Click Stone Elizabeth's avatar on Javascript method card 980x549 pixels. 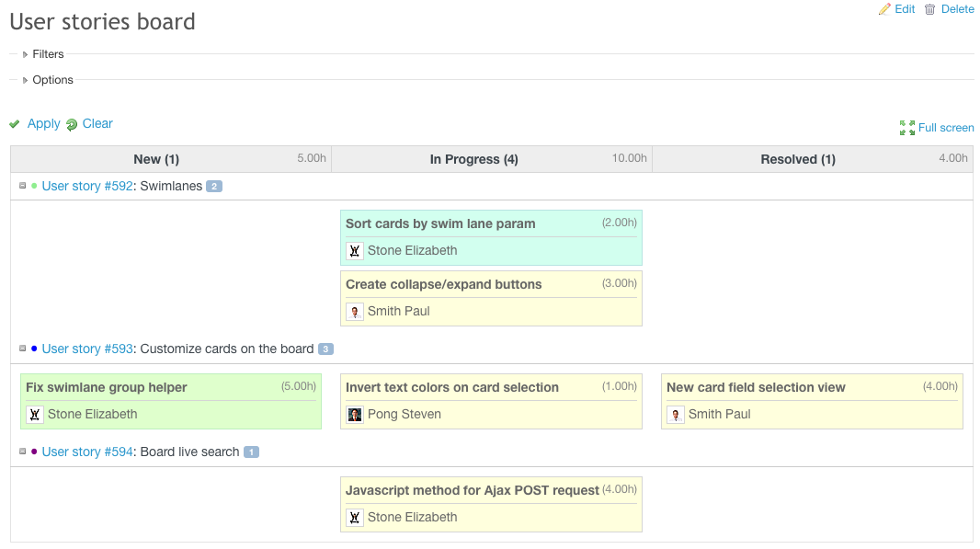click(x=355, y=517)
